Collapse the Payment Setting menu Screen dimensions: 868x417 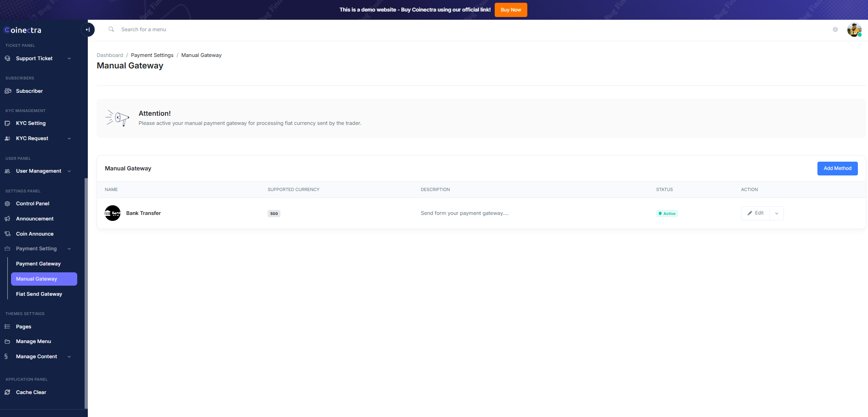[69, 248]
